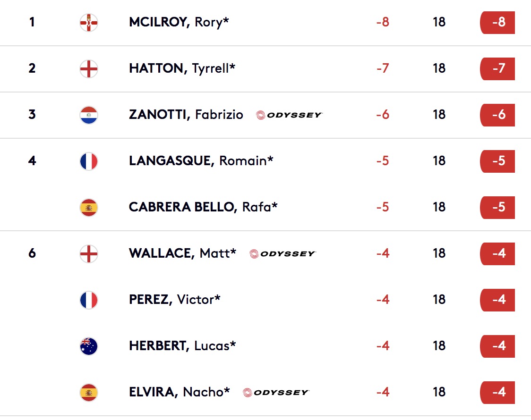This screenshot has height=420, width=531.
Task: Click Rory McIlroy's Northern Ireland flag icon
Action: [89, 23]
